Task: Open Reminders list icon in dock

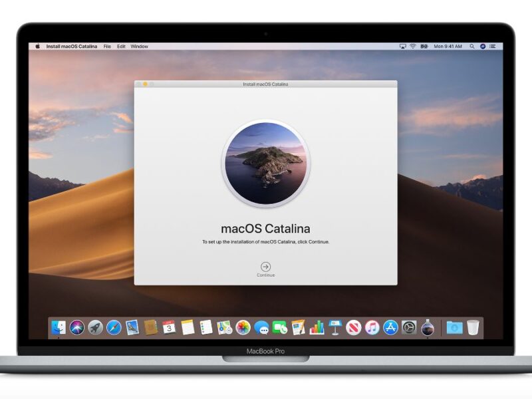Action: 206,328
